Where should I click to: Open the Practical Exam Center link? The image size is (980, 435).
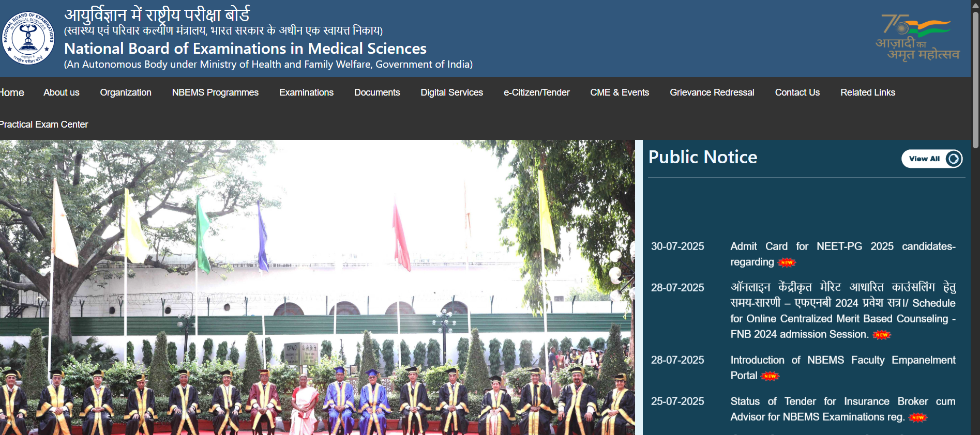(x=44, y=125)
